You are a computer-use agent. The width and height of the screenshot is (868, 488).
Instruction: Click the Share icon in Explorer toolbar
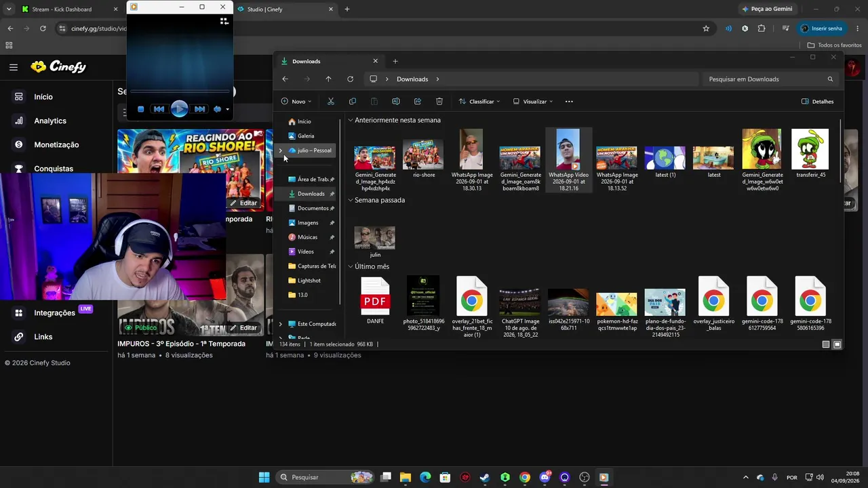click(x=418, y=102)
